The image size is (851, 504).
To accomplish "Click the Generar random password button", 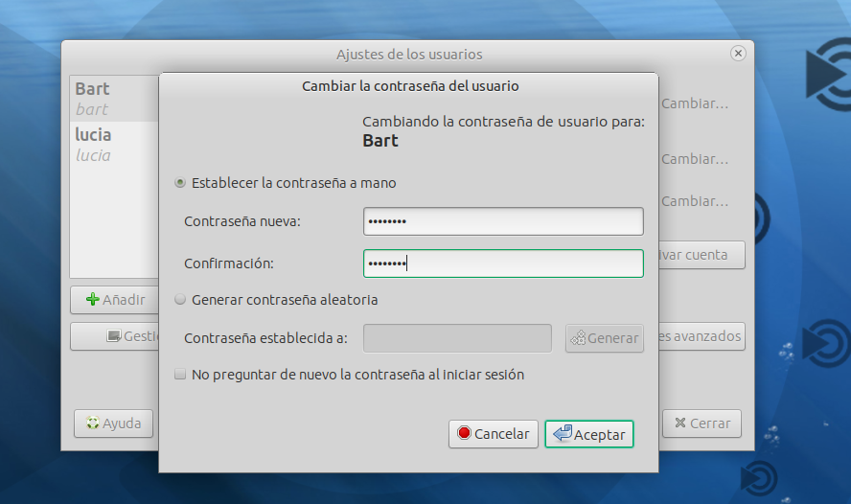I will coord(604,338).
